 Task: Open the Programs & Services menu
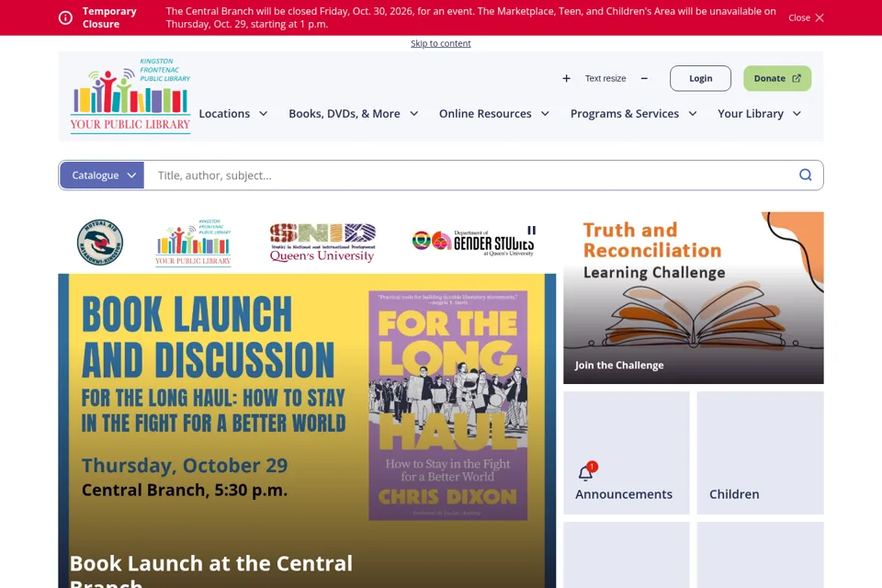[633, 114]
